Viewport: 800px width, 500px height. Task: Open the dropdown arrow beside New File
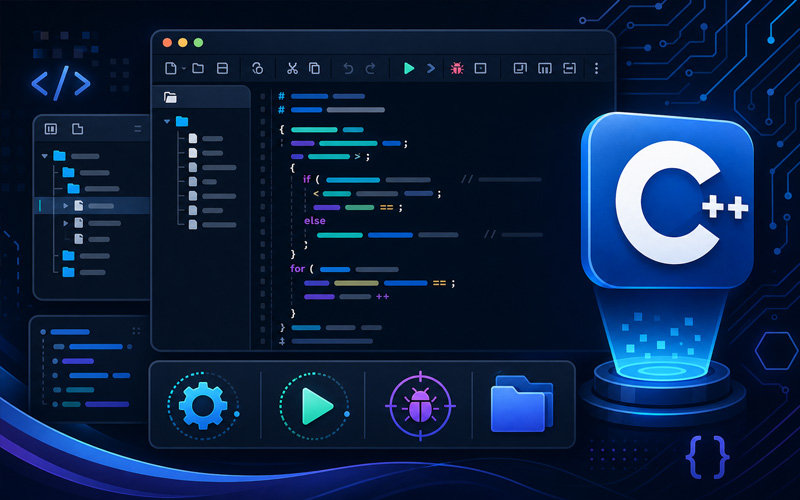pos(184,69)
